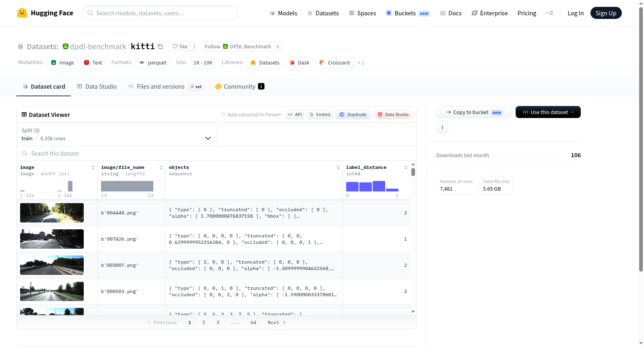
Task: Focus the models and datasets search field
Action: coord(160,13)
